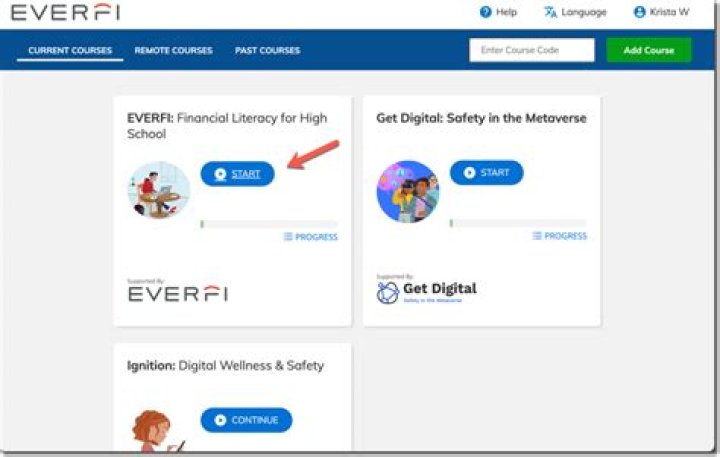The width and height of the screenshot is (720, 457).
Task: Start Safety in the Metaverse course
Action: pyautogui.click(x=486, y=173)
